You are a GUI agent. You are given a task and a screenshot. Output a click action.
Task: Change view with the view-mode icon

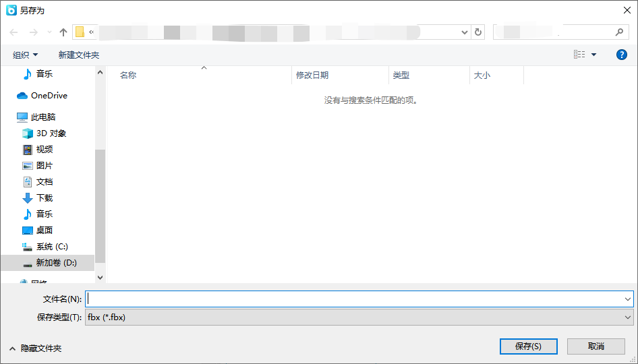(x=579, y=54)
